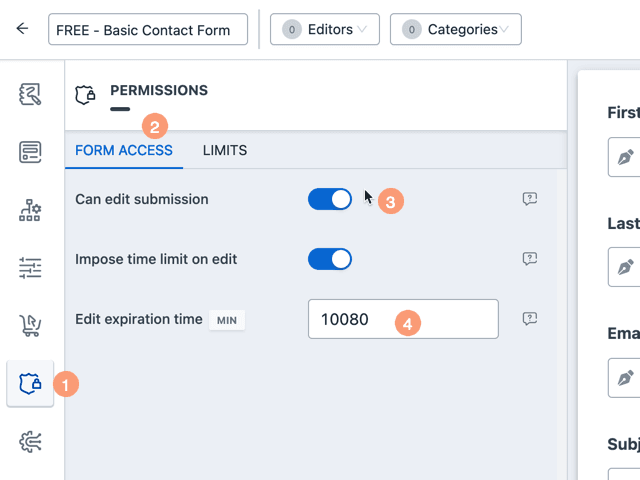The height and width of the screenshot is (480, 640).
Task: Click the back arrow icon
Action: point(22,29)
